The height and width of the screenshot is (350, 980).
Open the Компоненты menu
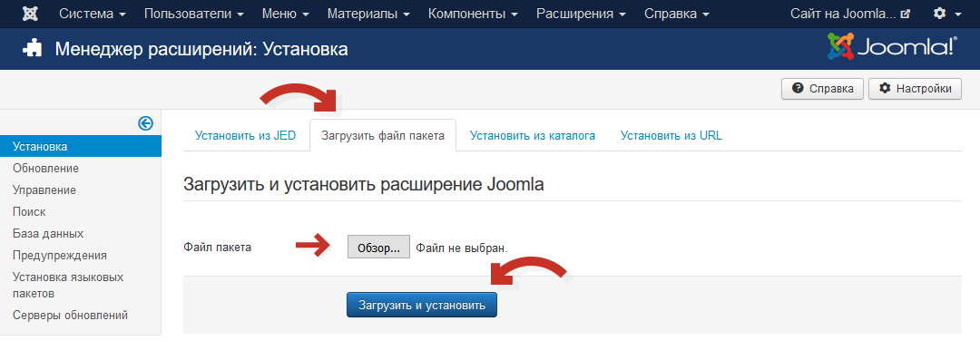coord(473,13)
